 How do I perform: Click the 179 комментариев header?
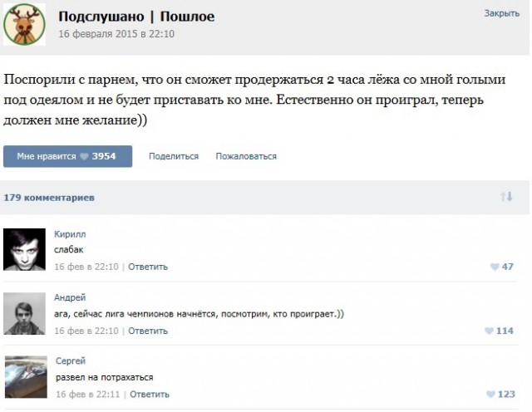[x=49, y=198]
